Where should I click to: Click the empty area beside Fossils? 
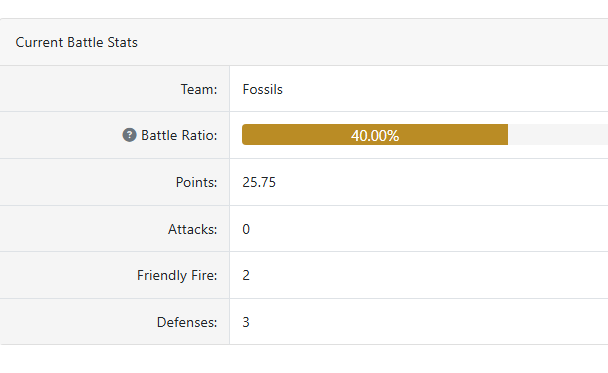446,89
